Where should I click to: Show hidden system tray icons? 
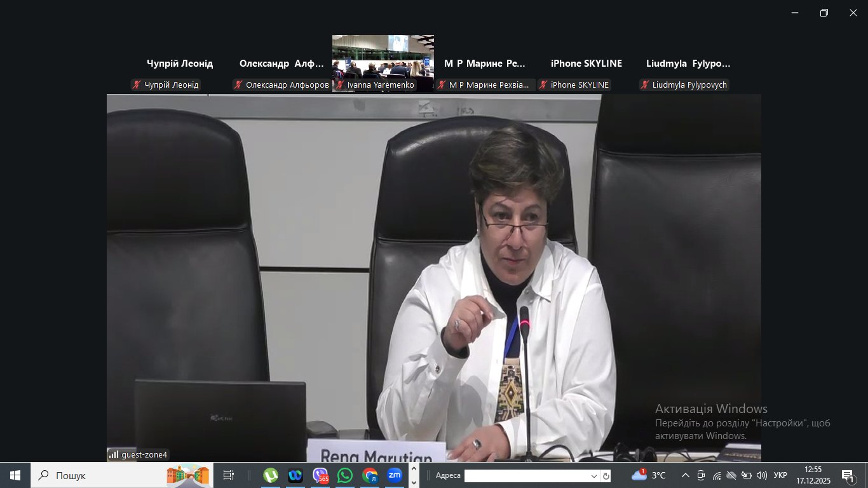click(x=686, y=475)
